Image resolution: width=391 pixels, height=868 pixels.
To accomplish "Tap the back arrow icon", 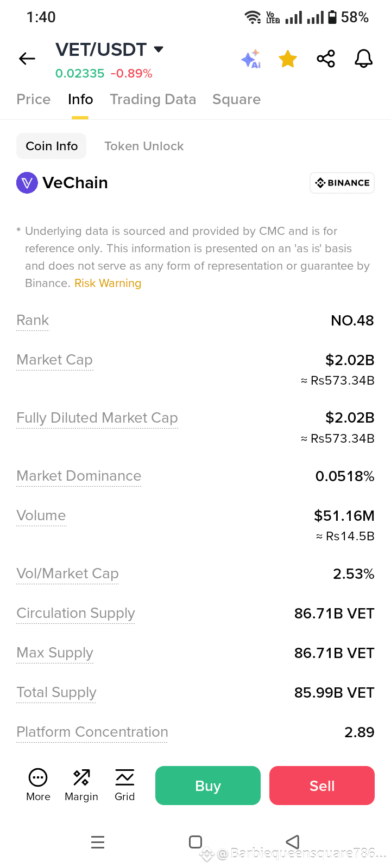I will point(27,59).
